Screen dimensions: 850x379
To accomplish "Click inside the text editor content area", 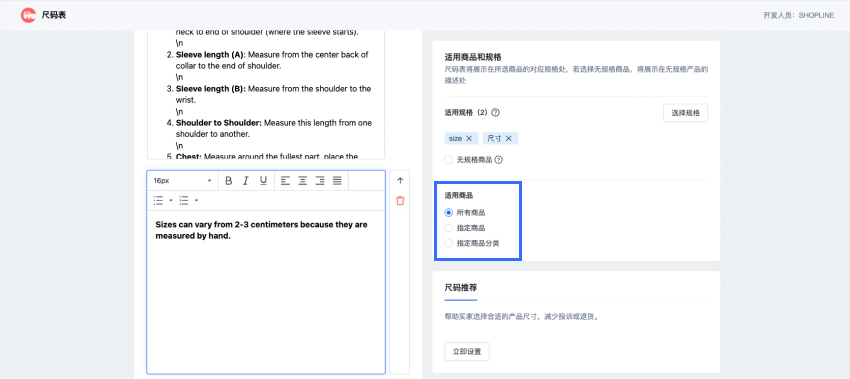I will 266,292.
